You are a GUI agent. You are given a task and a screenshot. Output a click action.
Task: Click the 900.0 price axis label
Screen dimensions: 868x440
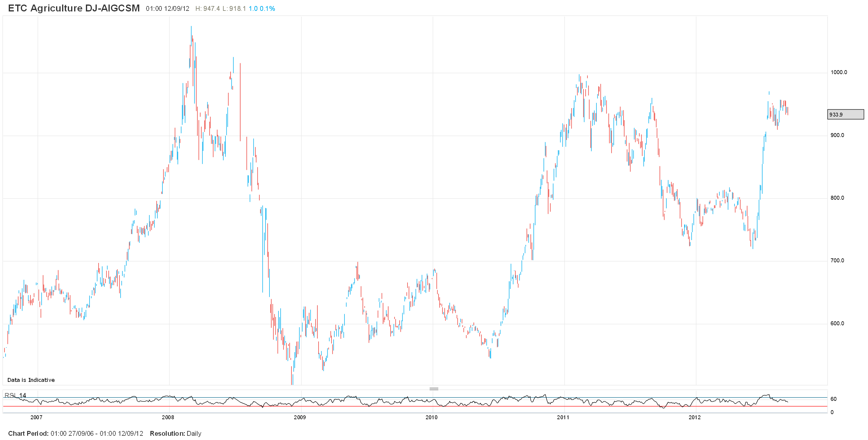837,135
